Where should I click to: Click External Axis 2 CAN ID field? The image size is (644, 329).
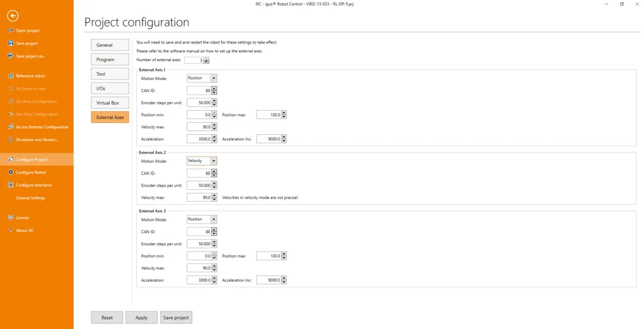[199, 173]
